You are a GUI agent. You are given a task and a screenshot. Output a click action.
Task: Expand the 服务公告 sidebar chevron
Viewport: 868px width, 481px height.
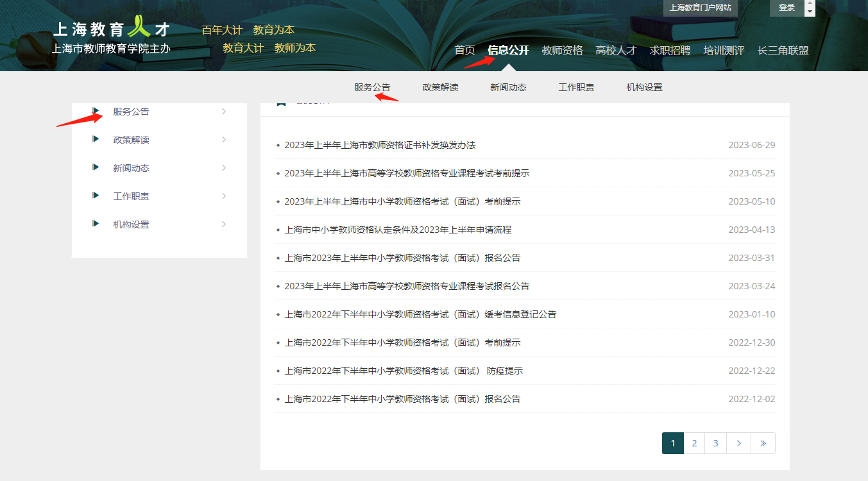click(x=223, y=111)
